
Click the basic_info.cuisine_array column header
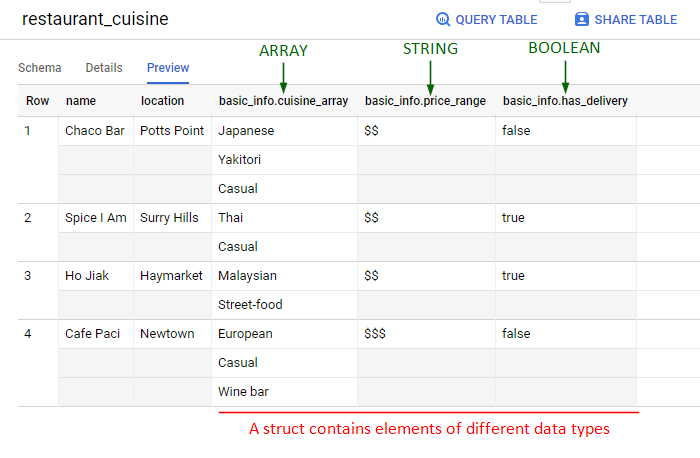(x=283, y=101)
